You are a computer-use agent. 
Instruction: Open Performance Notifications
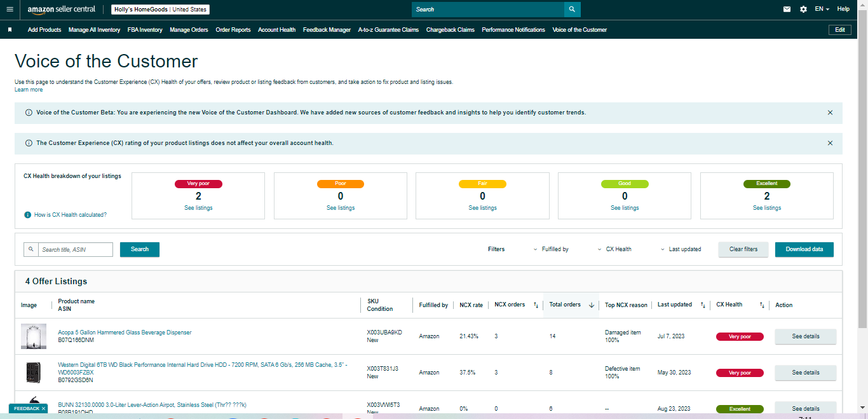point(513,30)
